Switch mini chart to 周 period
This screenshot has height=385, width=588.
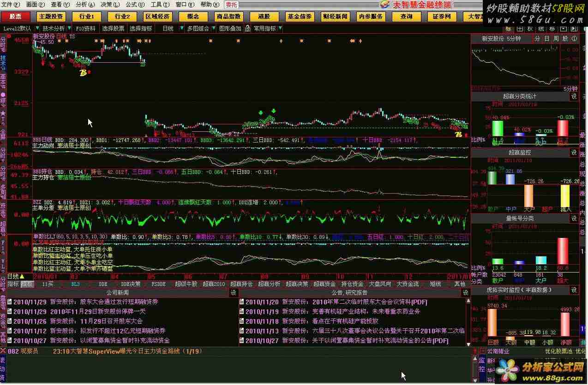coord(556,39)
